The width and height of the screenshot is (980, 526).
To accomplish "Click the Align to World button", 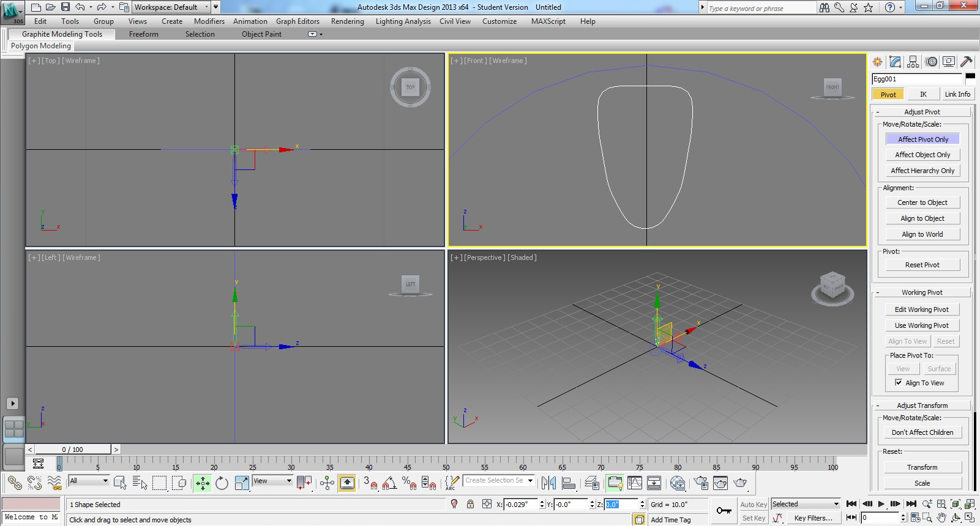I will tap(922, 234).
